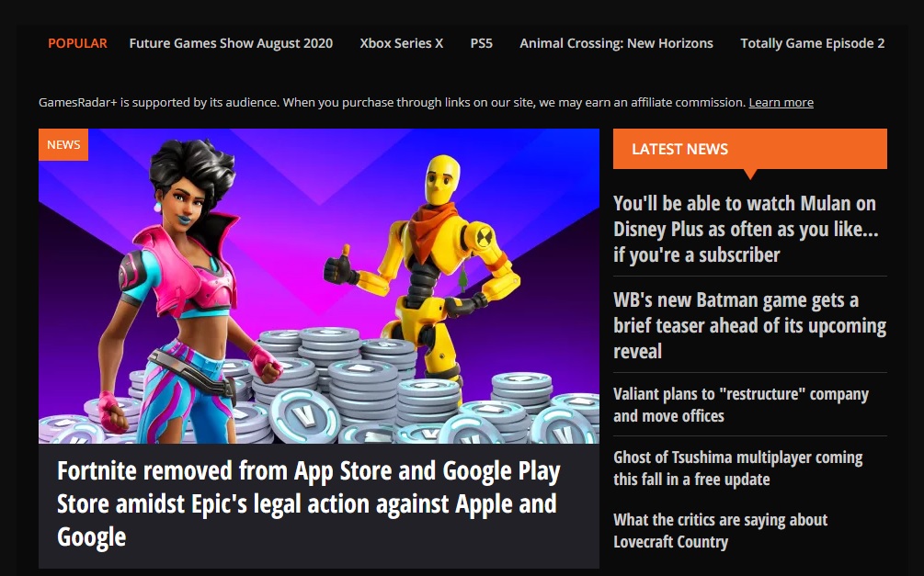Open Mulan on Disney Plus article
The width and height of the screenshot is (924, 576).
[x=746, y=229]
